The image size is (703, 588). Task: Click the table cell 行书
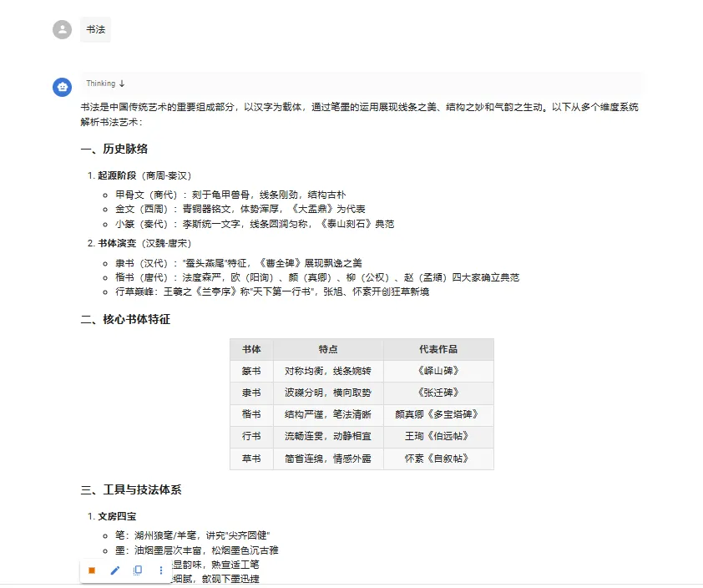point(251,436)
